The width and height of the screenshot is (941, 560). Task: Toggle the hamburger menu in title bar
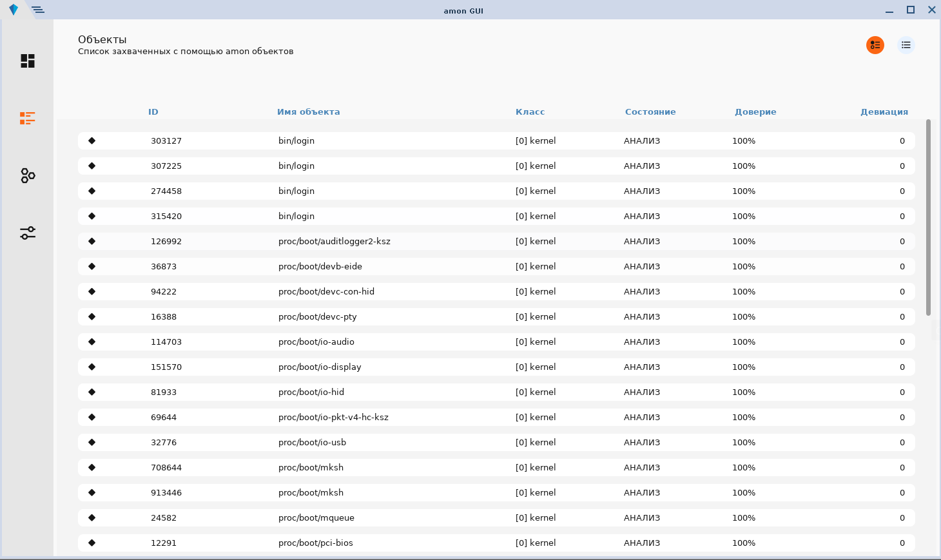tap(38, 10)
